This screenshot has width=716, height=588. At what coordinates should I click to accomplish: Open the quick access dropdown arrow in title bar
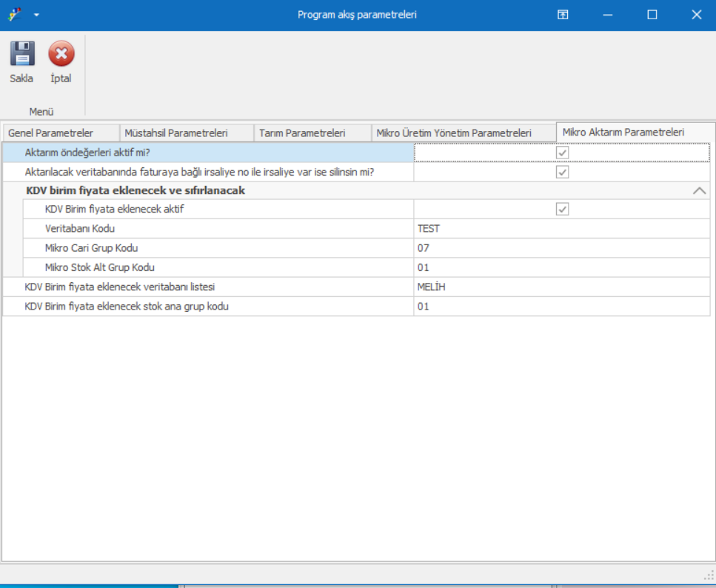click(36, 15)
